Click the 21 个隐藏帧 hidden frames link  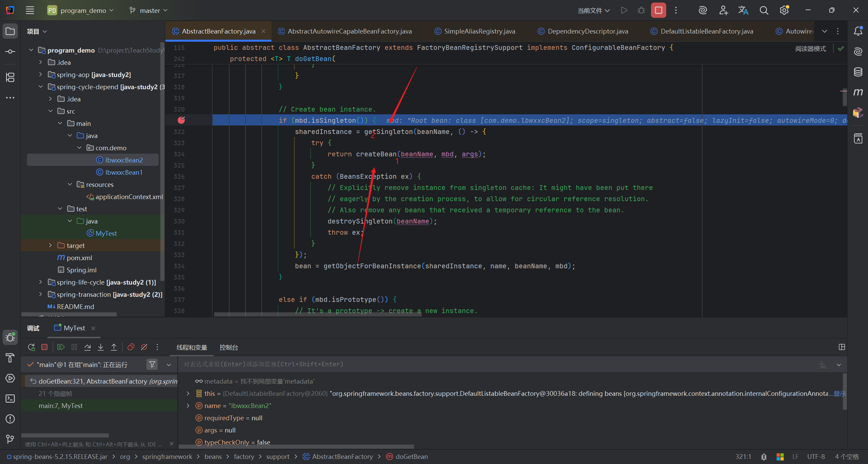pyautogui.click(x=56, y=393)
